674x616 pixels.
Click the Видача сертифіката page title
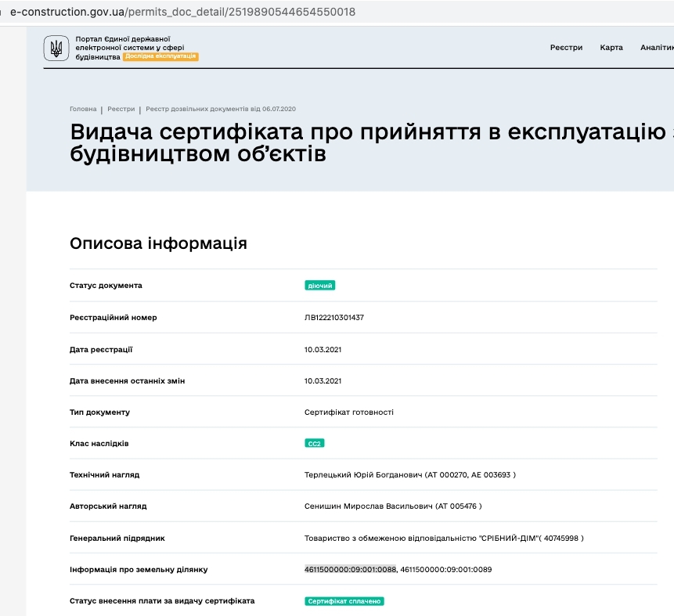[x=372, y=142]
